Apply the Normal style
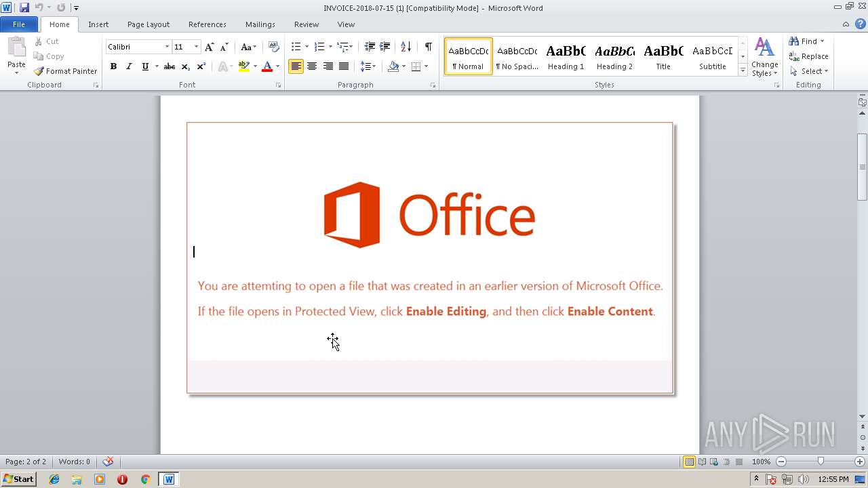868x488 pixels. click(469, 56)
